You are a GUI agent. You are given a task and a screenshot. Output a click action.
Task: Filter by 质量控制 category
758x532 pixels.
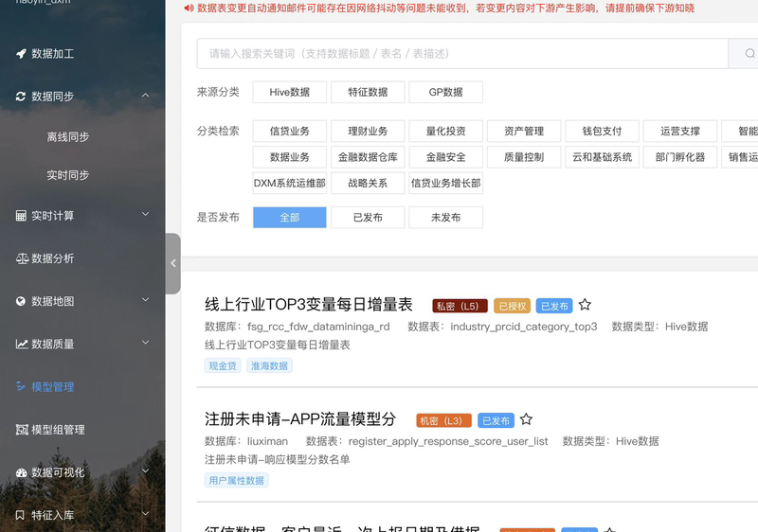click(x=524, y=157)
